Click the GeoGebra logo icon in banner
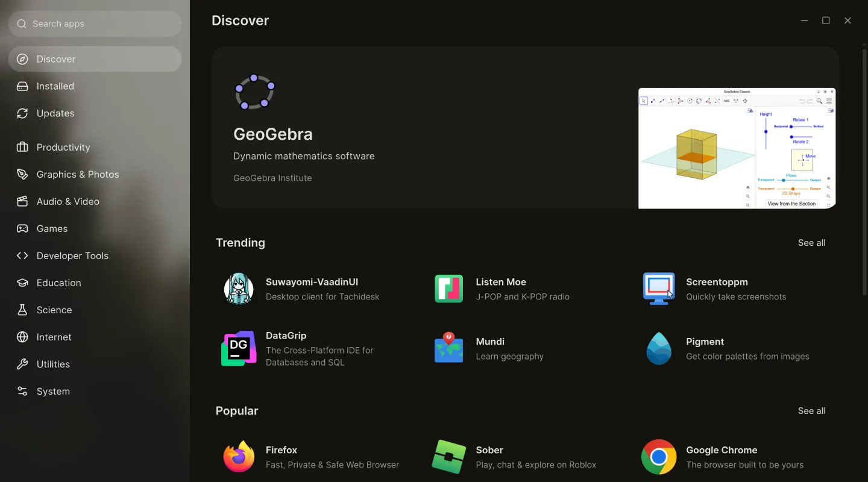The width and height of the screenshot is (868, 482). point(255,92)
